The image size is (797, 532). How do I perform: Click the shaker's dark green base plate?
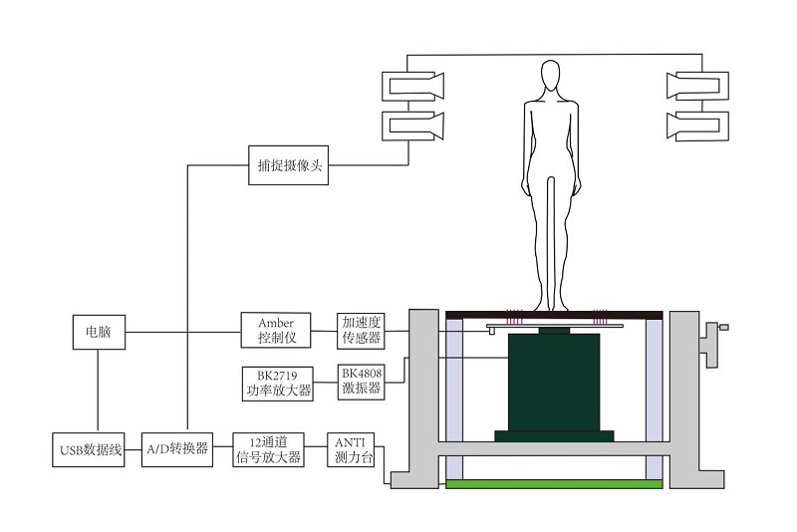tap(554, 436)
